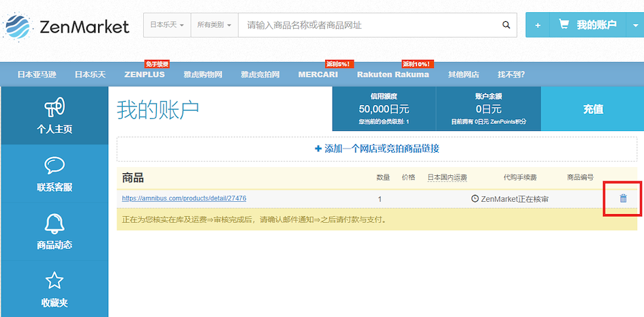The height and width of the screenshot is (317, 644).
Task: Click the star icon for 收藏夹
Action: point(55,281)
